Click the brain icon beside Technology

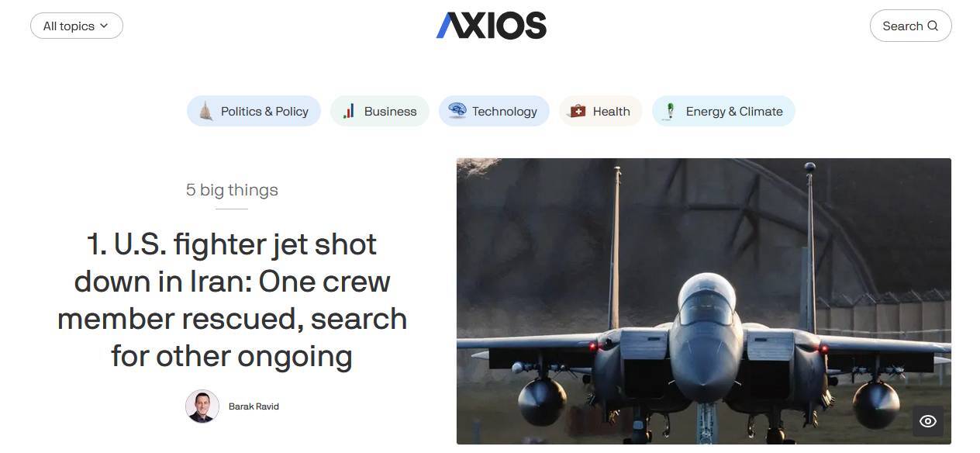click(x=457, y=111)
